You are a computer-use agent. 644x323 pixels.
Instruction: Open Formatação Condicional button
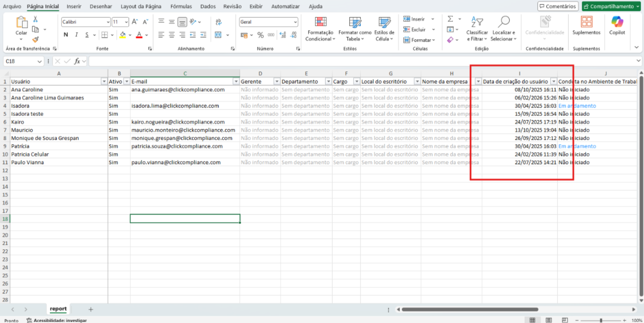click(x=320, y=29)
